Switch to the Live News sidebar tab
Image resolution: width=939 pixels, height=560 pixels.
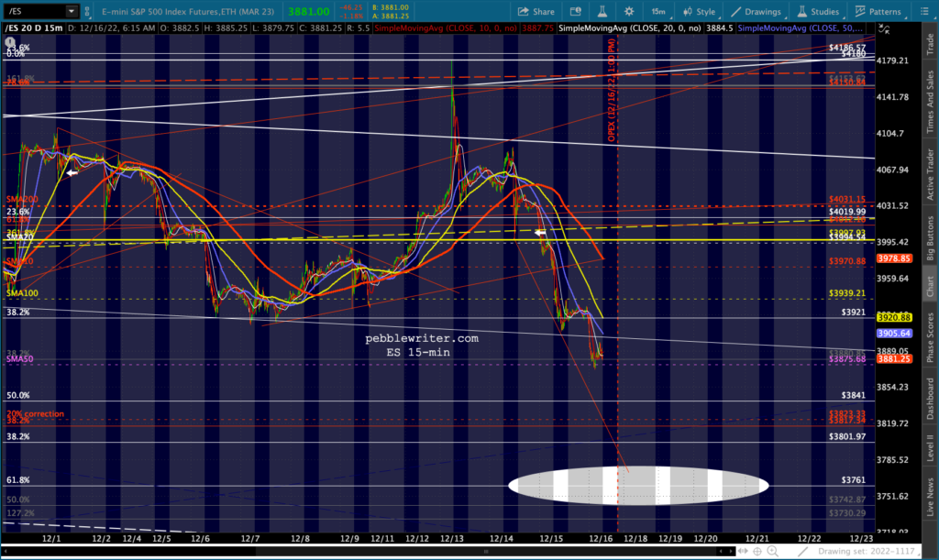click(930, 496)
